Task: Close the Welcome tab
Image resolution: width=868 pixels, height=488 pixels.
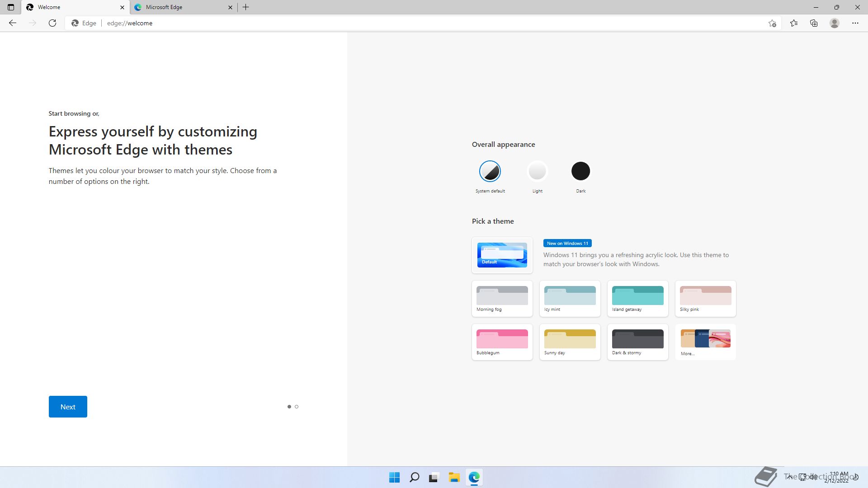Action: click(122, 7)
